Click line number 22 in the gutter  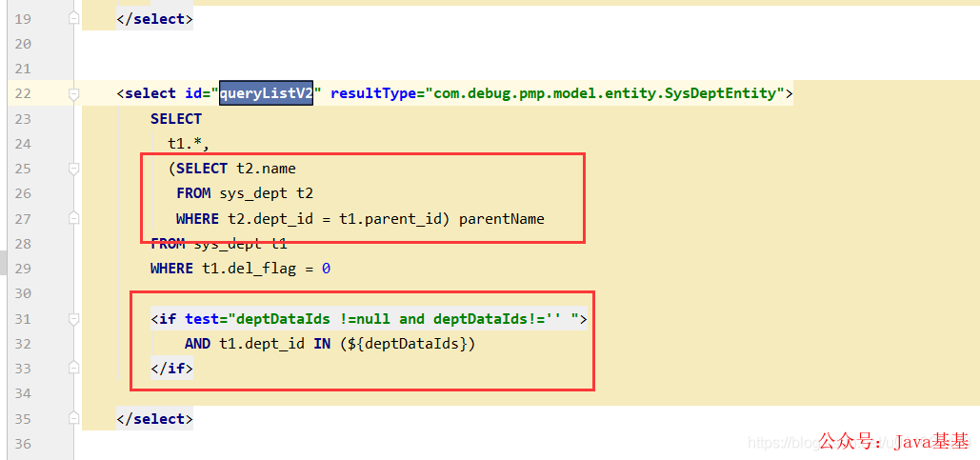click(x=23, y=93)
